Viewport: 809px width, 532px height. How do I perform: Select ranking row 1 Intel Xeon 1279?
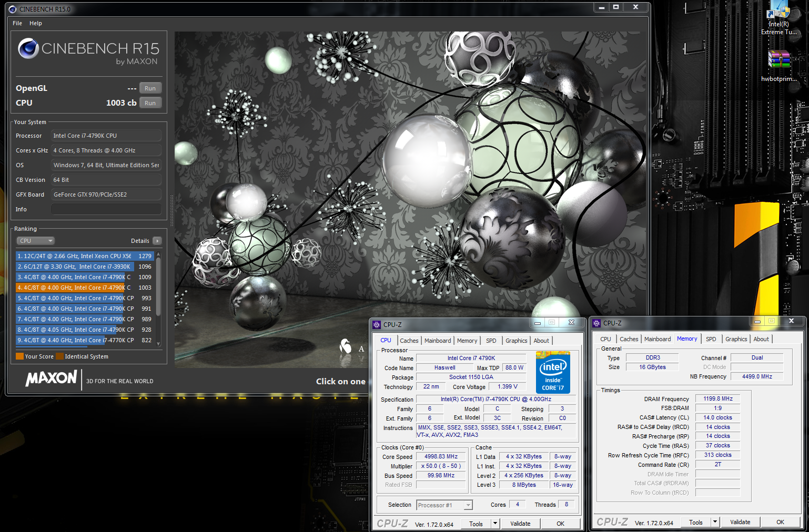[x=85, y=256]
